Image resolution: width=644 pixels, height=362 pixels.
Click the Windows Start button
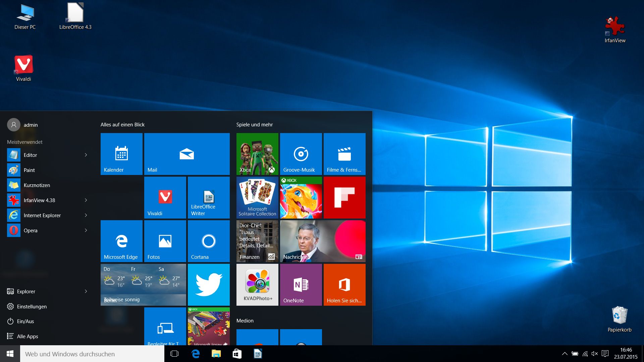click(x=10, y=354)
